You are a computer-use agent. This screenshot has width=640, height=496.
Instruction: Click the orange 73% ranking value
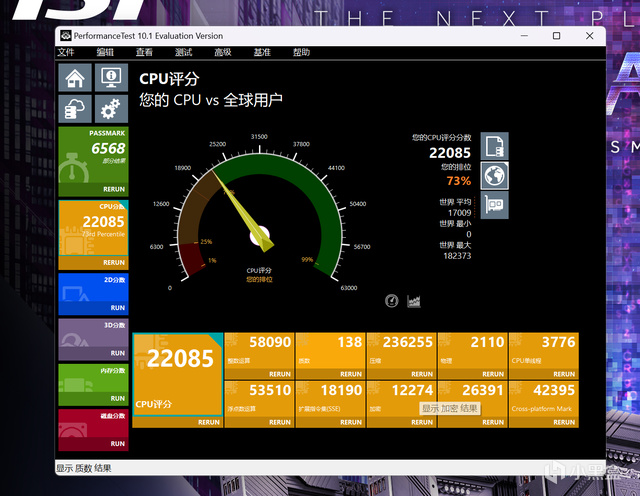(458, 181)
